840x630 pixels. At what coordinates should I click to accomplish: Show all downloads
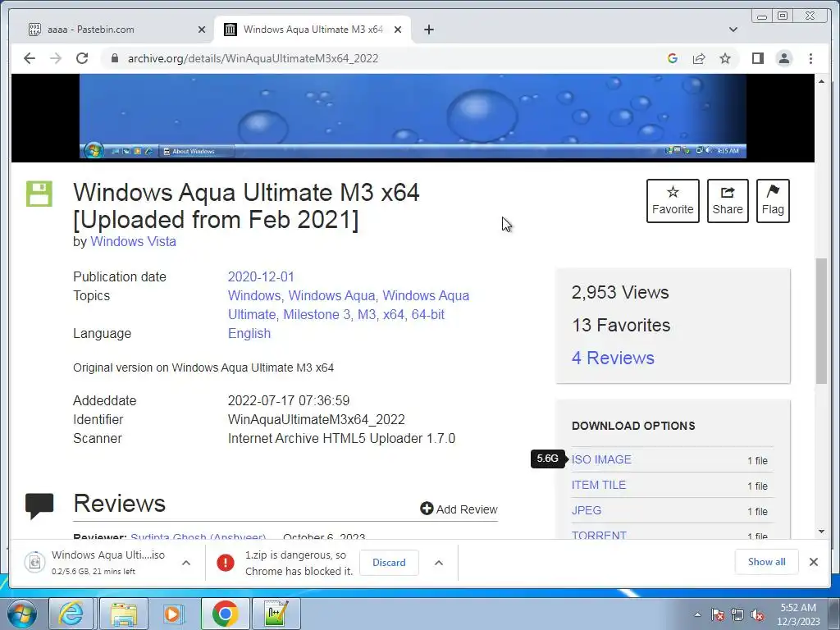click(767, 562)
